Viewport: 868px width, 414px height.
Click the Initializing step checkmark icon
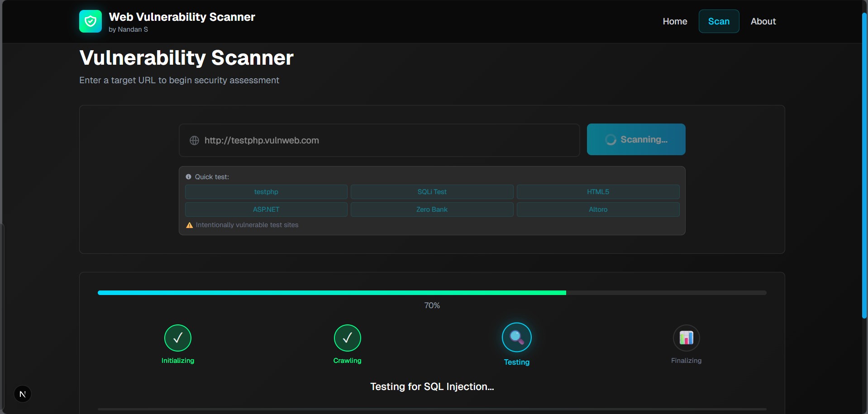[x=178, y=338]
